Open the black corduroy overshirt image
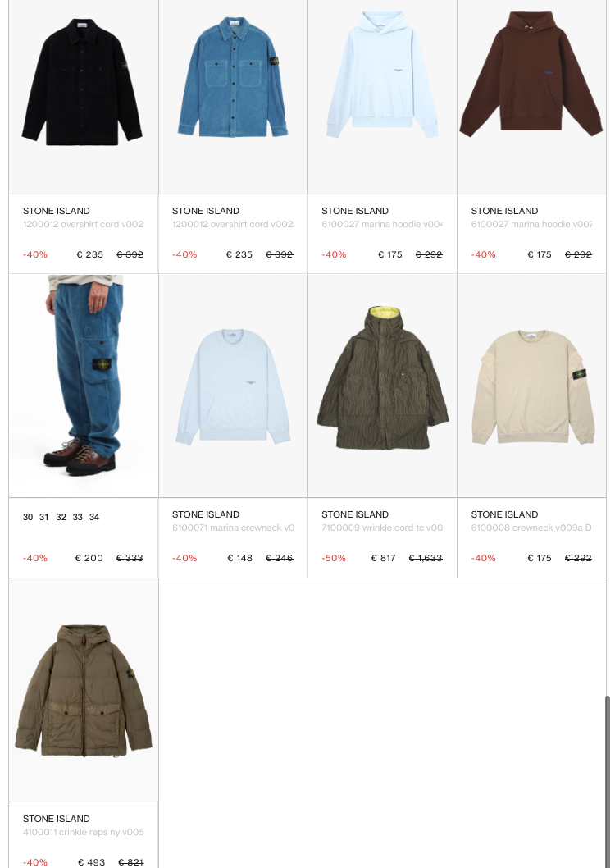Screen dimensions: 615x868 click(x=84, y=97)
